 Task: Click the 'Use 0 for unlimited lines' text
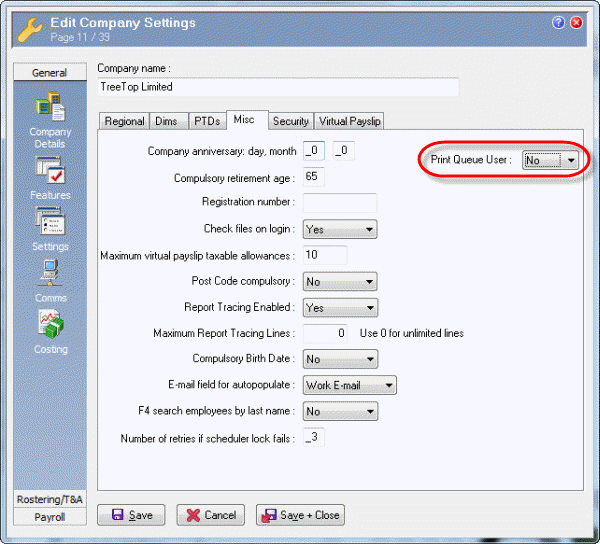coord(412,333)
